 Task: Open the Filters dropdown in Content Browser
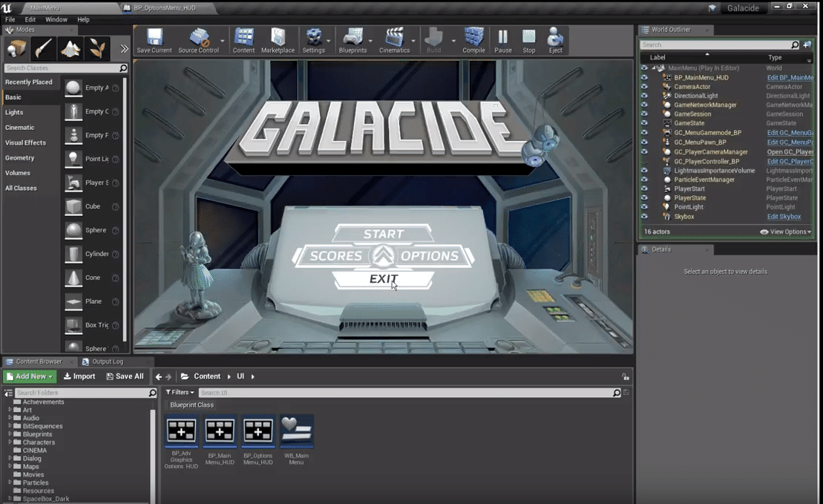tap(180, 392)
